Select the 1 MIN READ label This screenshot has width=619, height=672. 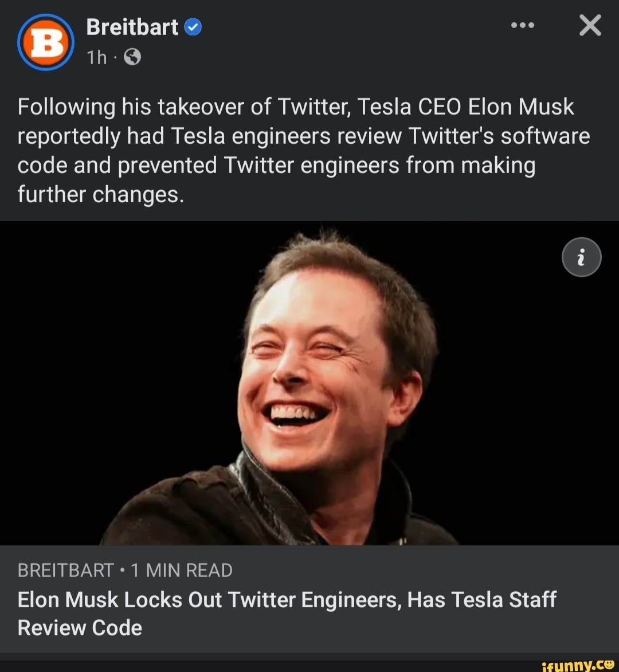(x=181, y=569)
